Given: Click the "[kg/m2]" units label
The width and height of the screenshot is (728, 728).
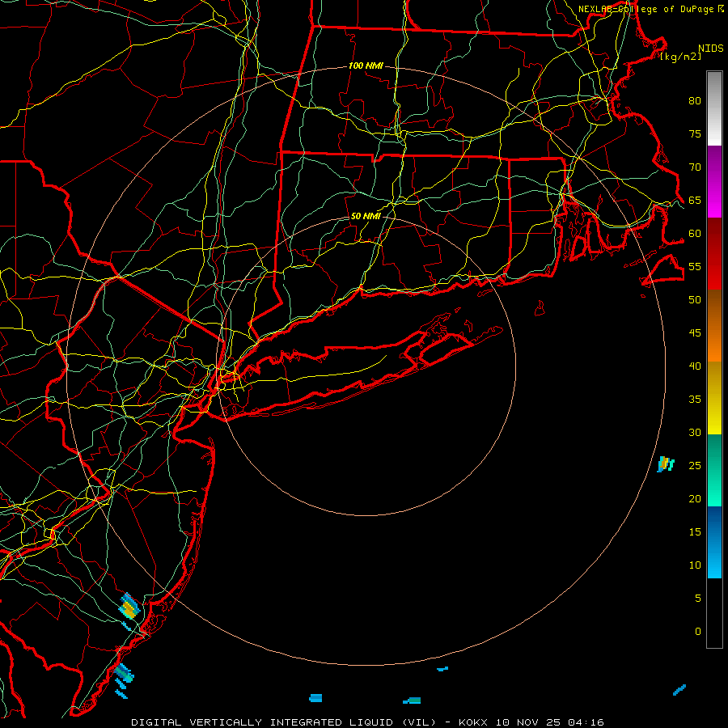Looking at the screenshot, I should coord(681,57).
